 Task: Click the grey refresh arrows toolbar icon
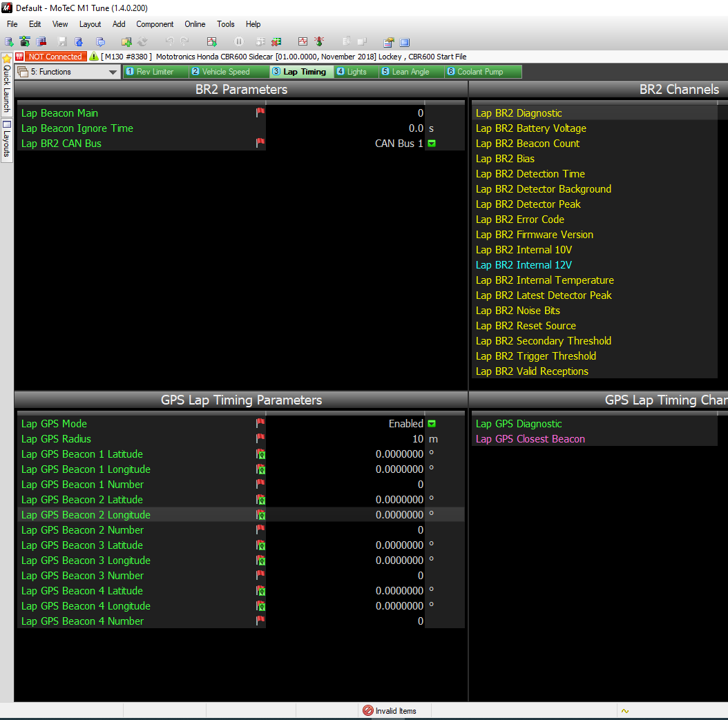point(142,41)
